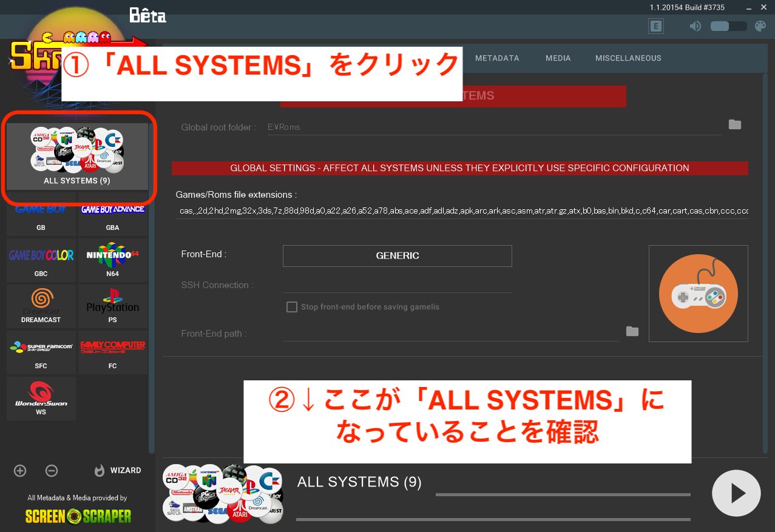The width and height of the screenshot is (775, 532).
Task: Select the GBC Game Boy Color system
Action: [41, 260]
